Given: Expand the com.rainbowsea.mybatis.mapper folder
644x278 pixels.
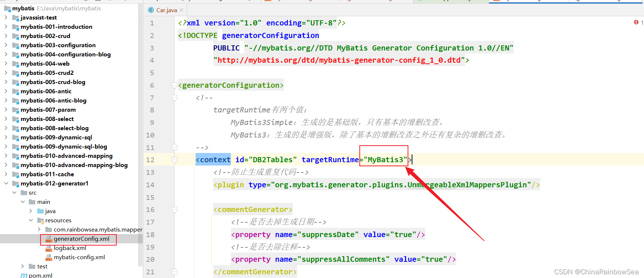Looking at the screenshot, I should coord(39,229).
